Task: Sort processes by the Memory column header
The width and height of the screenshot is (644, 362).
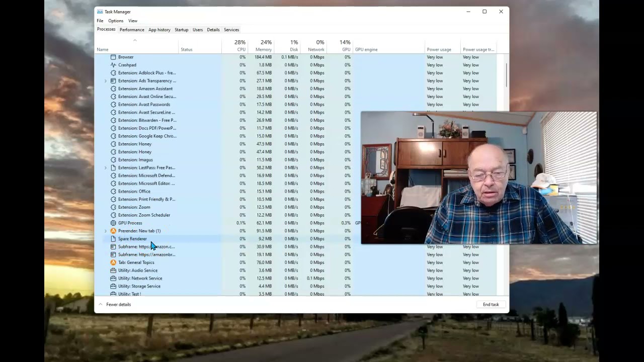Action: pos(261,46)
